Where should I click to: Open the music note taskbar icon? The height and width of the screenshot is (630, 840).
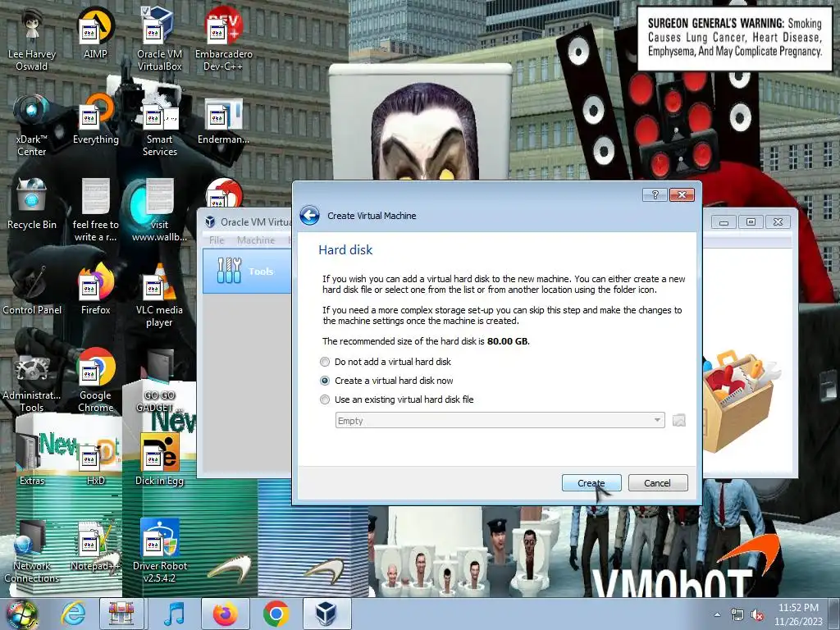pyautogui.click(x=174, y=614)
